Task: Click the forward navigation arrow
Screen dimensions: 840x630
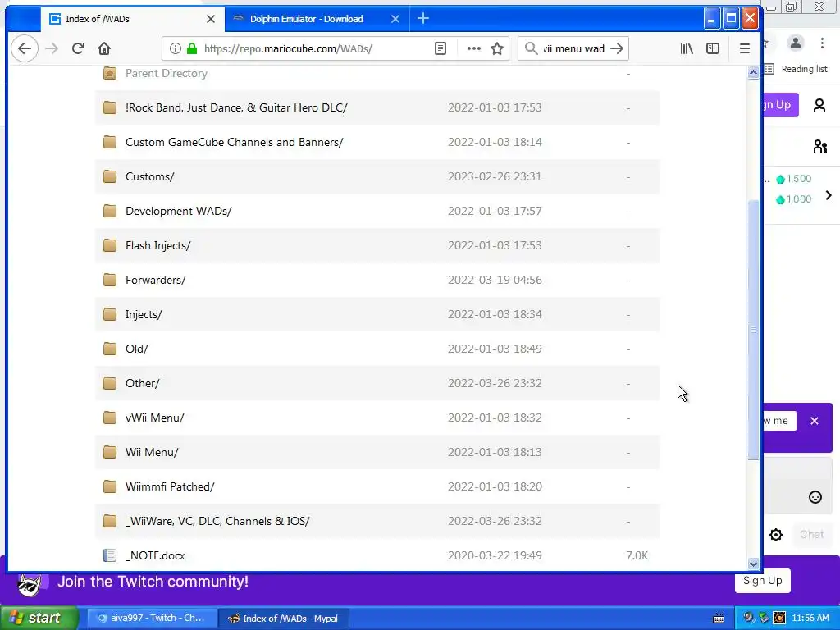Action: (x=52, y=48)
